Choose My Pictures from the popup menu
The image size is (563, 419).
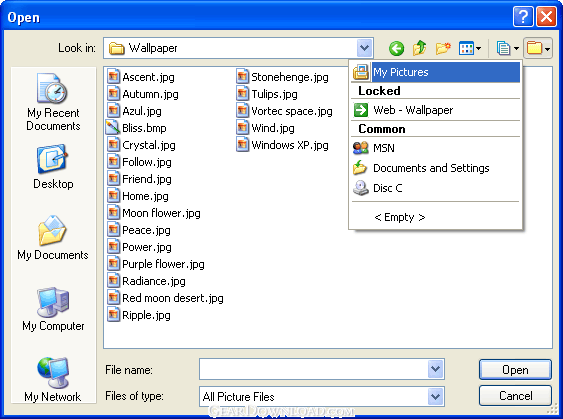436,72
